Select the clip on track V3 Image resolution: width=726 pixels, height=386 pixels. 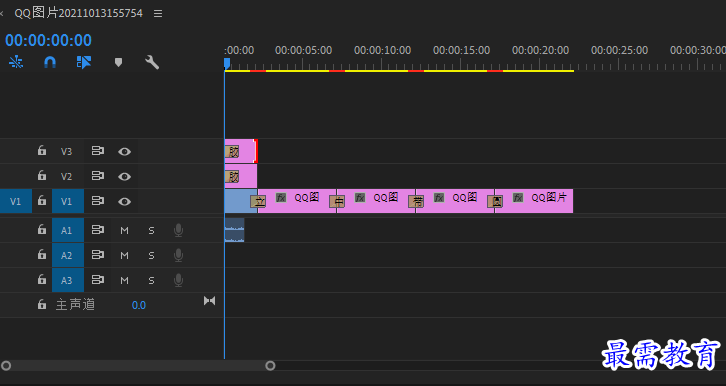pyautogui.click(x=241, y=151)
